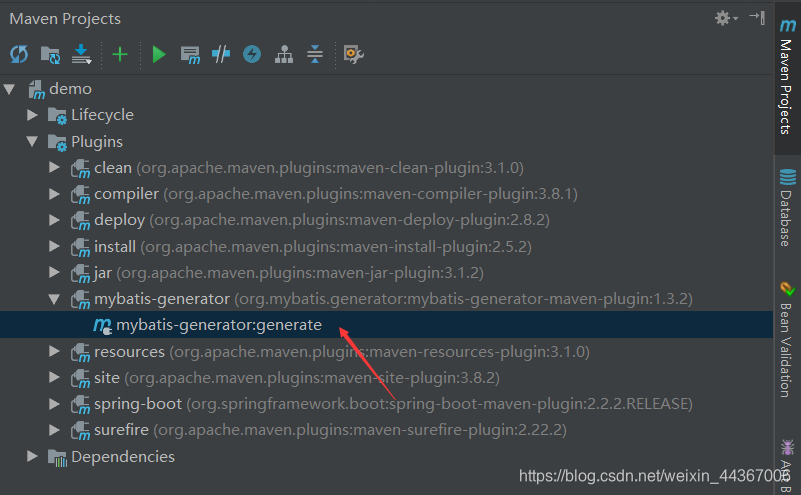Open Maven Settings wrench icon
This screenshot has width=801, height=495.
[354, 54]
